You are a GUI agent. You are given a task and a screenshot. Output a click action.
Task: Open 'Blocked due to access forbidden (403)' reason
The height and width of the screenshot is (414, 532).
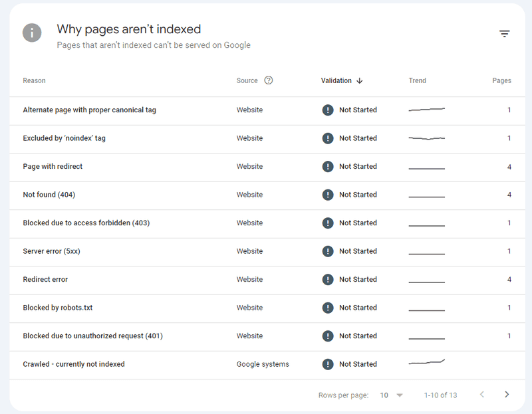click(86, 223)
